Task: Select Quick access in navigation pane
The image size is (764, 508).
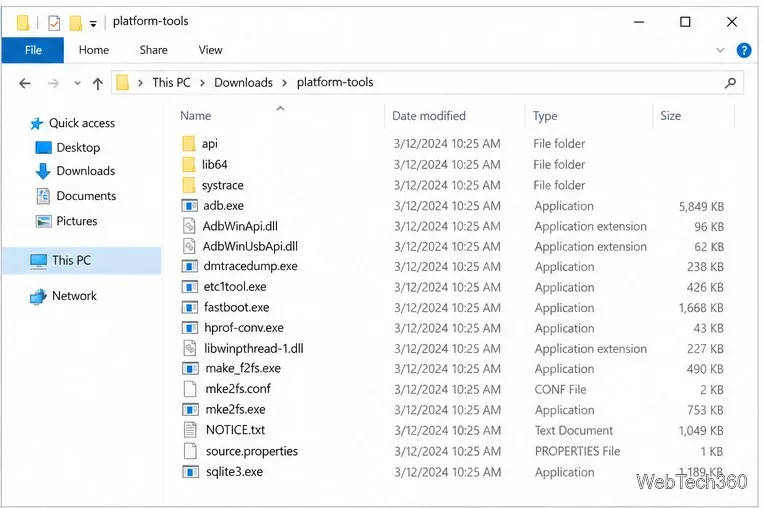Action: tap(82, 123)
